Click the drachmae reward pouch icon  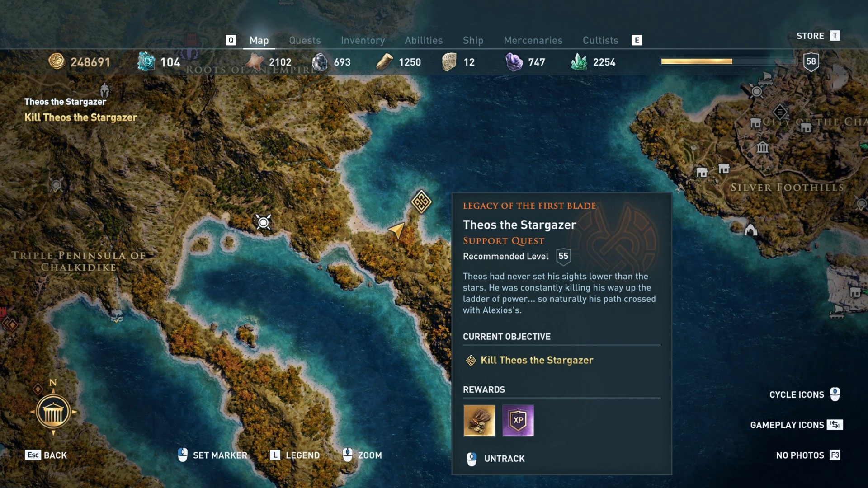[x=479, y=420]
